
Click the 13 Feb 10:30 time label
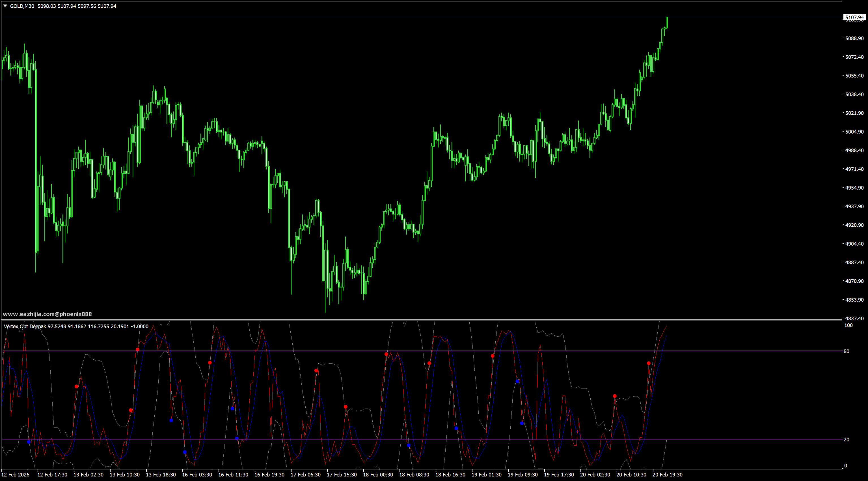click(125, 474)
